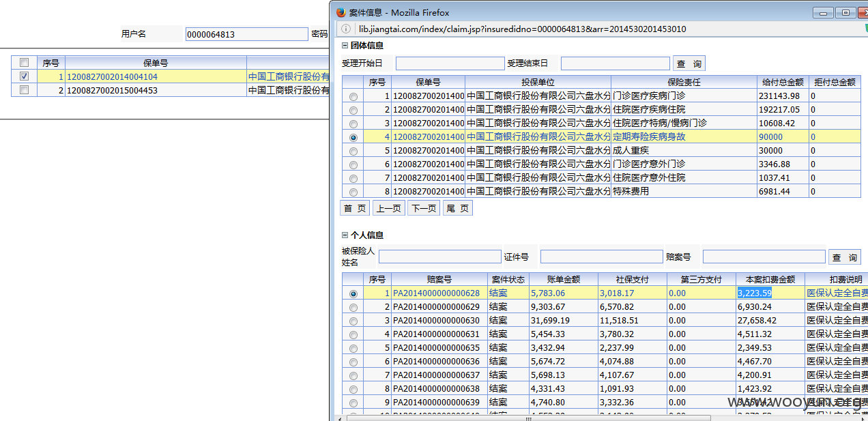The image size is (868, 421).
Task: Select radio for 定期寿险疾病身故 row 4
Action: click(353, 138)
